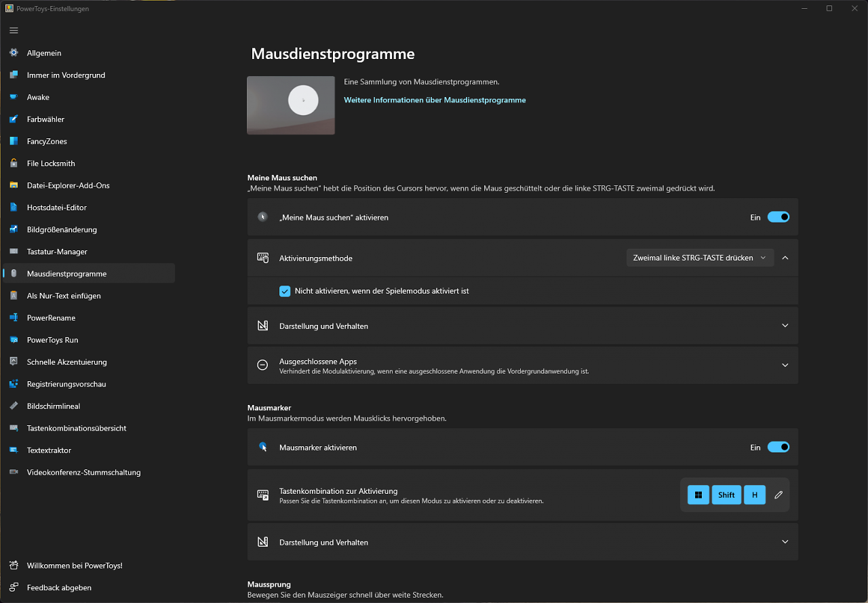The height and width of the screenshot is (603, 868).
Task: Navigate to Textextraktor
Action: click(89, 450)
